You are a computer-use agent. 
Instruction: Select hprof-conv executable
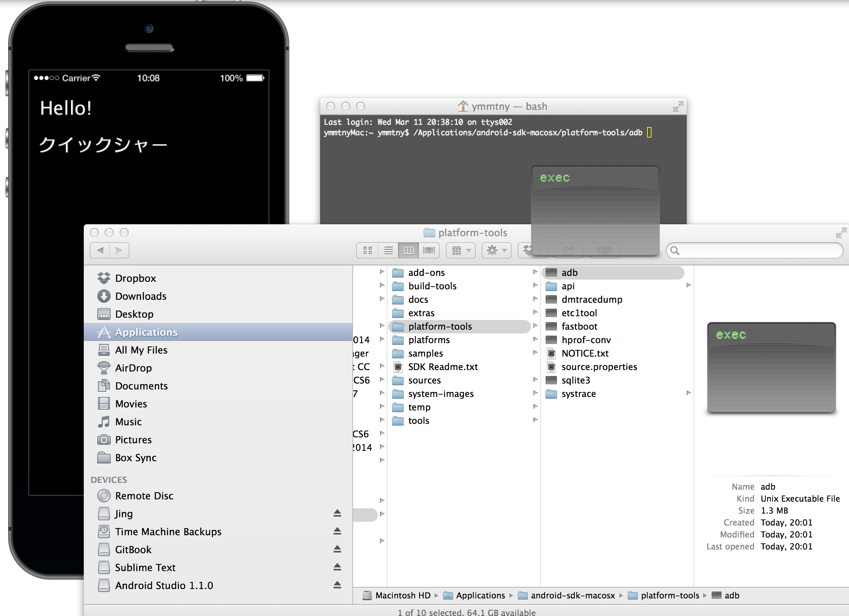pos(613,340)
